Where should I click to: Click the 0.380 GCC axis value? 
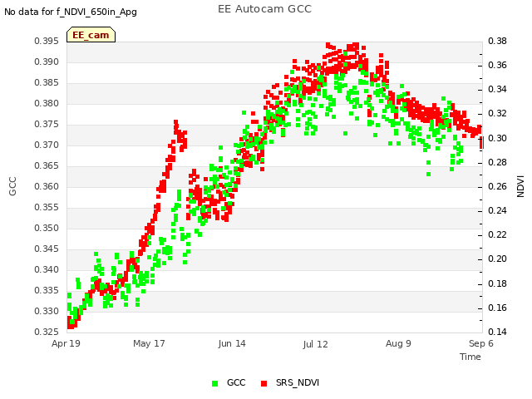coord(47,103)
